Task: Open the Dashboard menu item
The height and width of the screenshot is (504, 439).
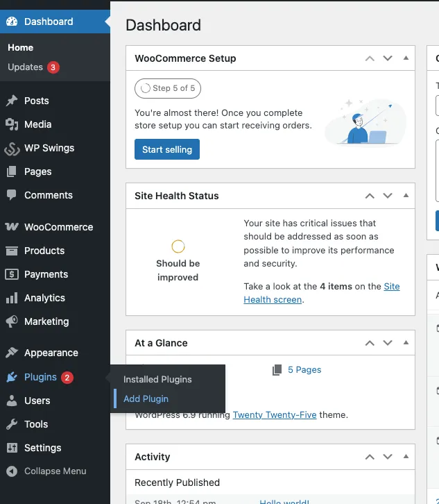Action: click(55, 22)
